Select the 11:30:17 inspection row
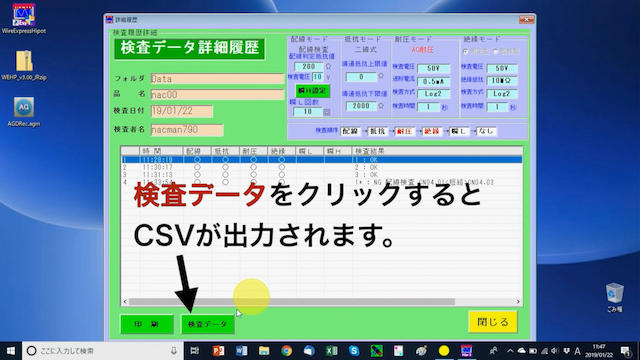The image size is (640, 360). [322, 167]
